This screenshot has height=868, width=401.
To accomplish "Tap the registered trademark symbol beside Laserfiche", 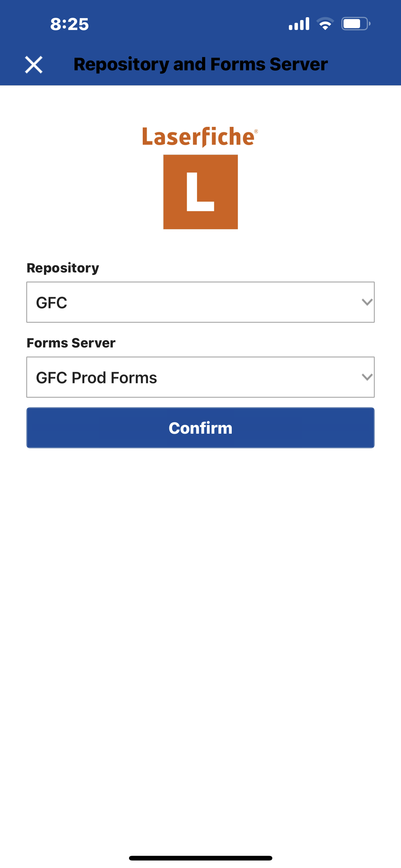I will point(256,132).
